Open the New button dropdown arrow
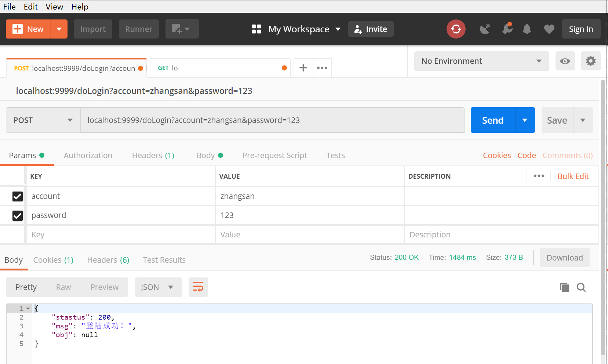 click(59, 29)
